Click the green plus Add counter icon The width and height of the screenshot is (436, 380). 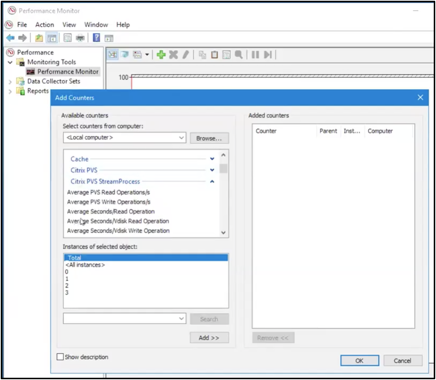pyautogui.click(x=161, y=54)
